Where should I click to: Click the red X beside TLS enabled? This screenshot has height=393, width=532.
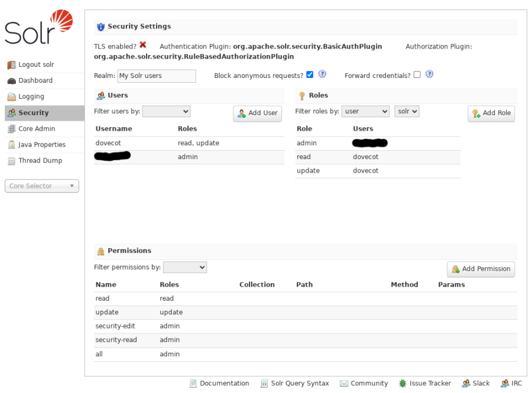143,45
